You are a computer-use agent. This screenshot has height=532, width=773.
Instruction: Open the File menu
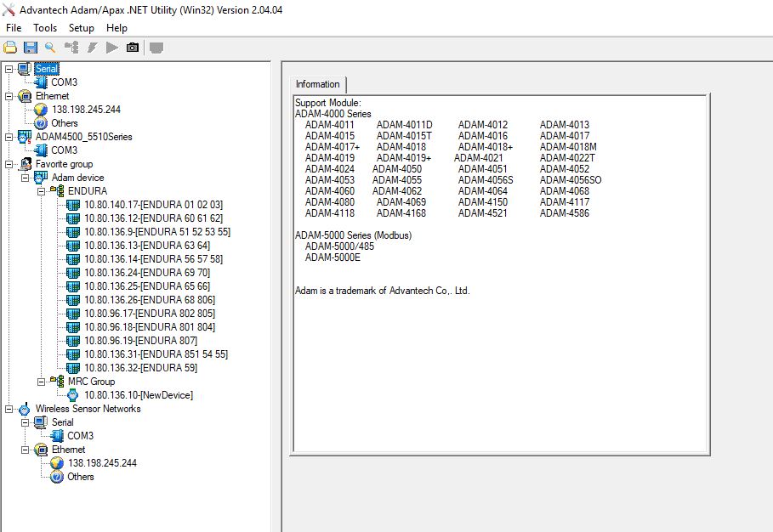14,27
